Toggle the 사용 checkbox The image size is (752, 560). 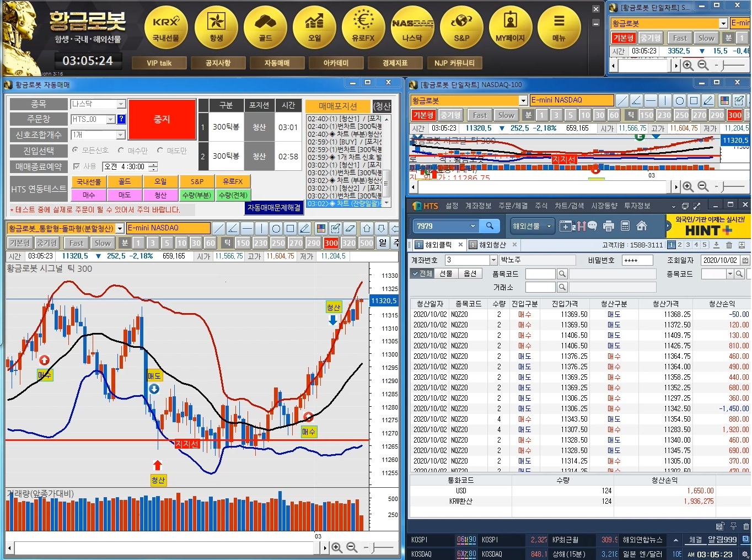(76, 166)
